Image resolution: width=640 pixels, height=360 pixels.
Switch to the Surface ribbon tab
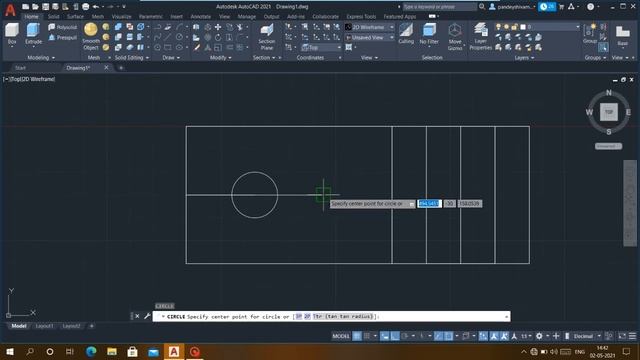tap(75, 17)
